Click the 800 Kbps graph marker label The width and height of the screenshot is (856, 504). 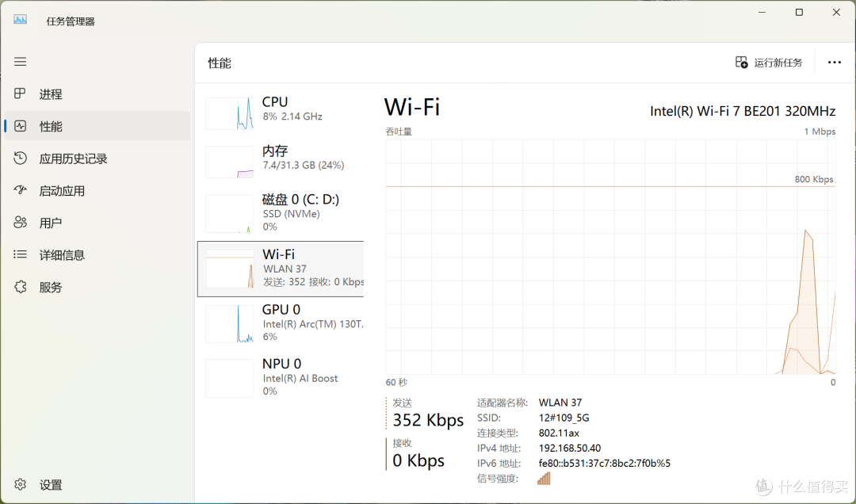813,179
